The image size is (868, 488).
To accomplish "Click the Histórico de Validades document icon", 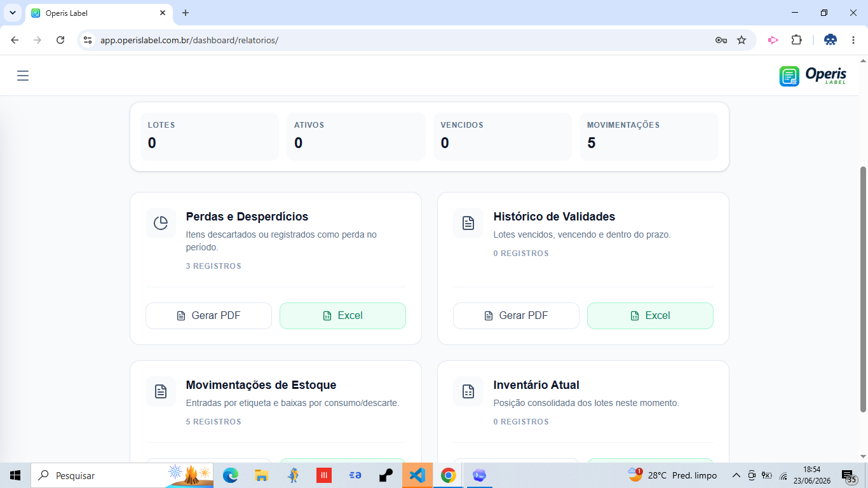I will coord(468,223).
